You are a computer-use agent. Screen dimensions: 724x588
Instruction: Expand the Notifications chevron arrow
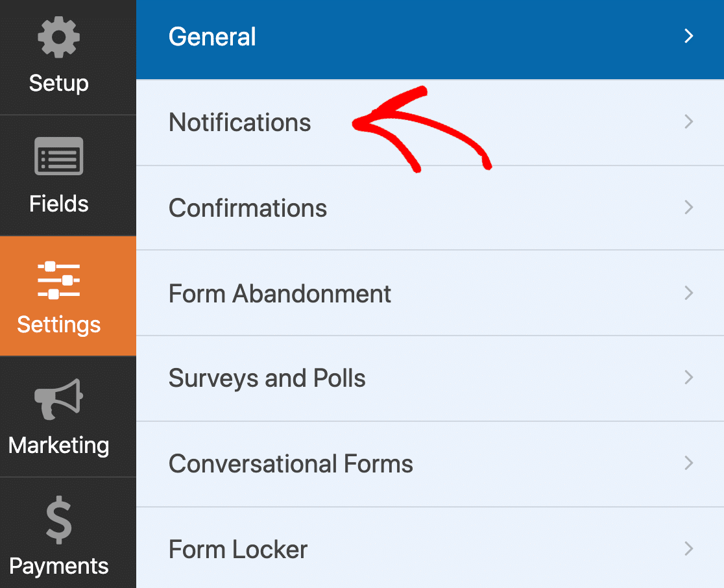(x=689, y=123)
